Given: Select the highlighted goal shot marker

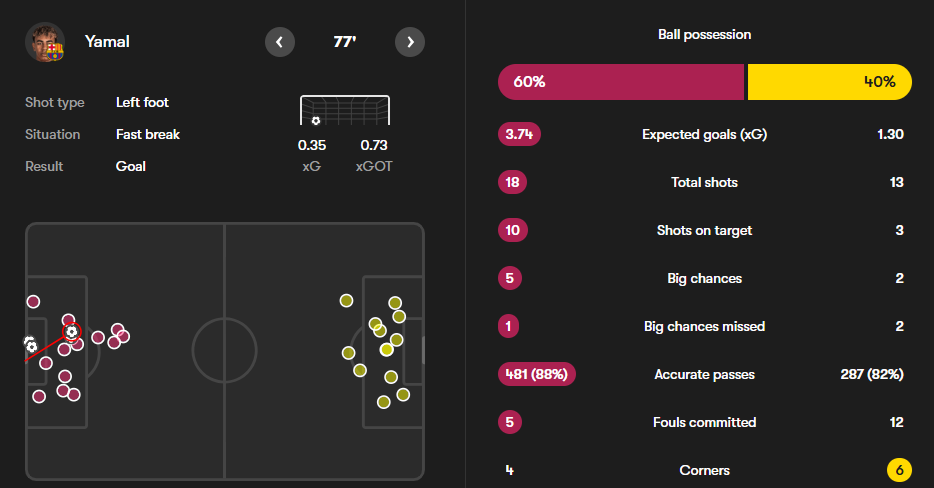Looking at the screenshot, I should pos(72,332).
